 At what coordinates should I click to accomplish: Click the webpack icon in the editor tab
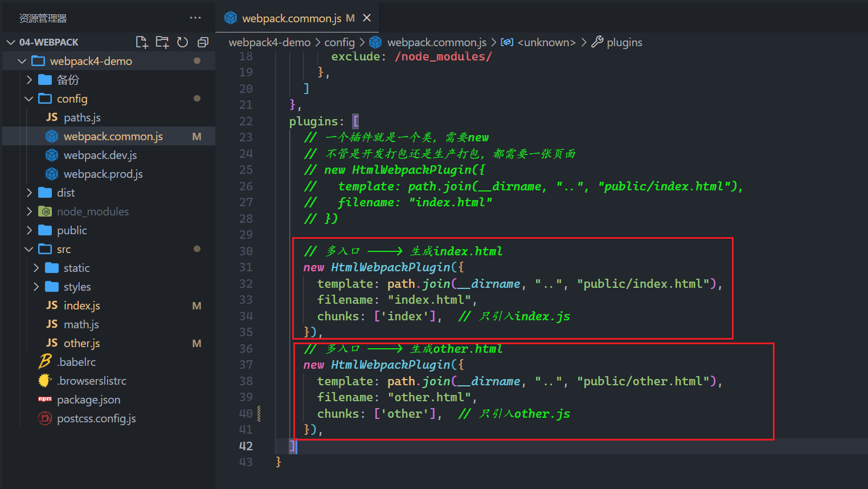(x=231, y=18)
